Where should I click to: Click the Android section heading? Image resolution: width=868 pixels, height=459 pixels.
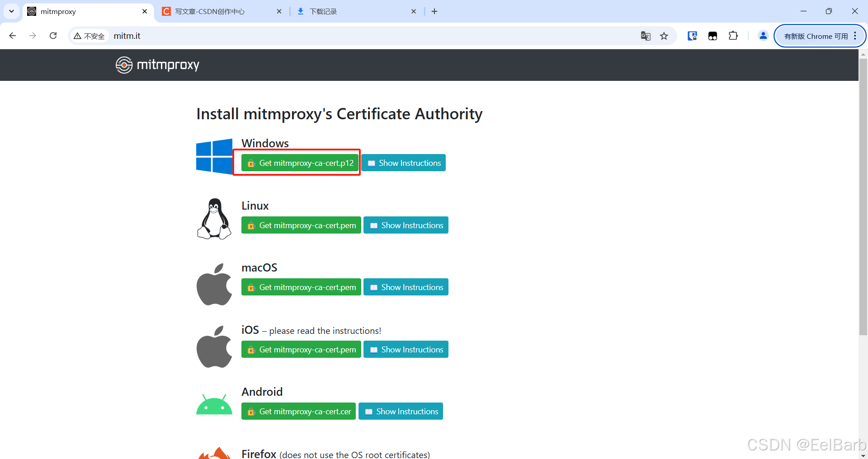262,392
